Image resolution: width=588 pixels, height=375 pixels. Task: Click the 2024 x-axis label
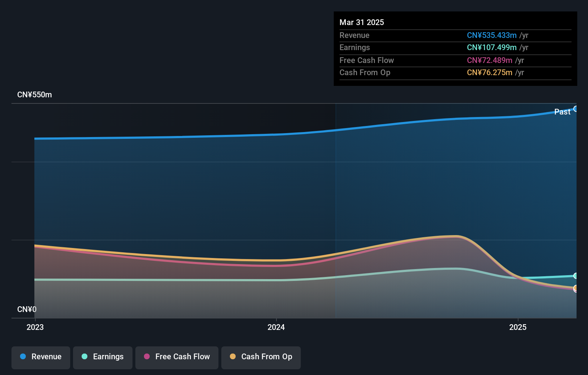(x=276, y=327)
